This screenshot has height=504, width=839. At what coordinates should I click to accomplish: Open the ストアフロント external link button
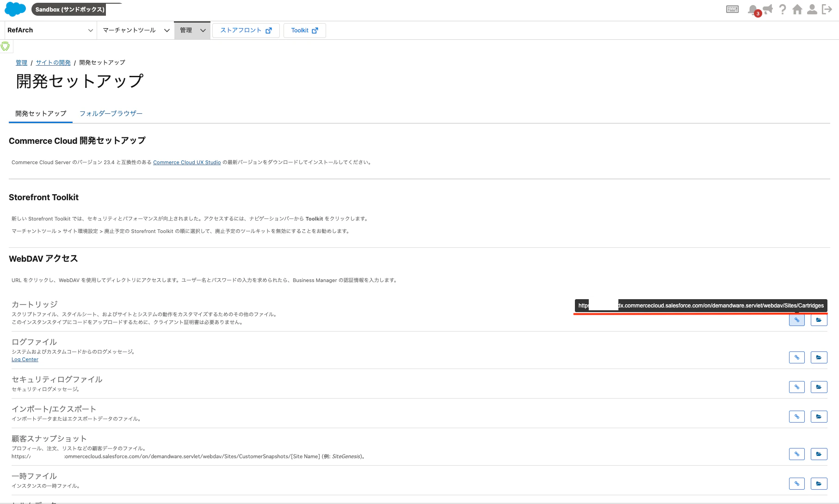pyautogui.click(x=246, y=31)
